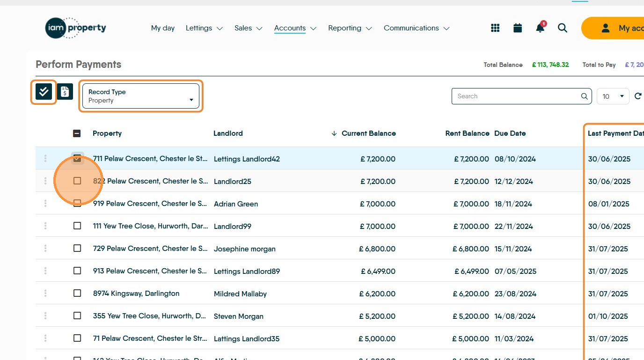The width and height of the screenshot is (644, 360).
Task: Go to My day
Action: [163, 28]
